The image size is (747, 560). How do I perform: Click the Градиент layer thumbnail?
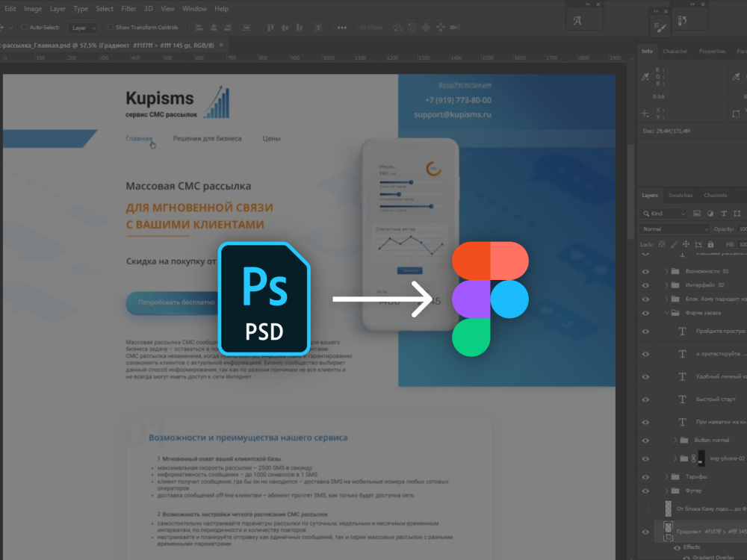669,528
